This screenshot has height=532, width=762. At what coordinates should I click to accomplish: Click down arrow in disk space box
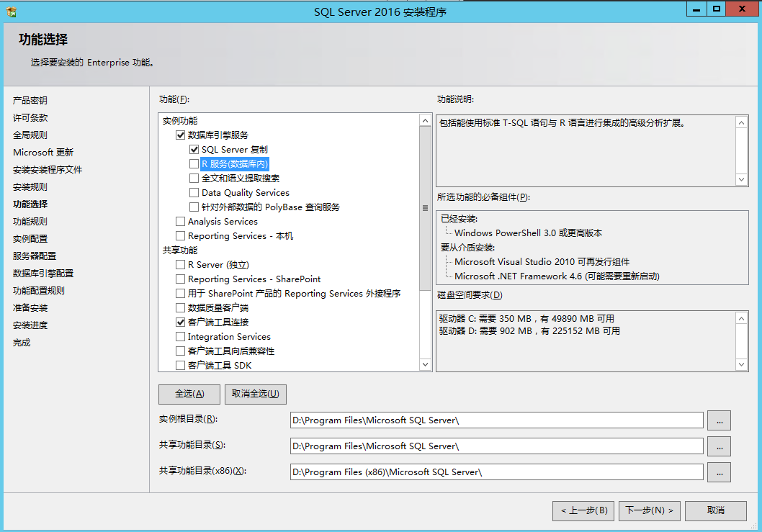click(x=741, y=364)
